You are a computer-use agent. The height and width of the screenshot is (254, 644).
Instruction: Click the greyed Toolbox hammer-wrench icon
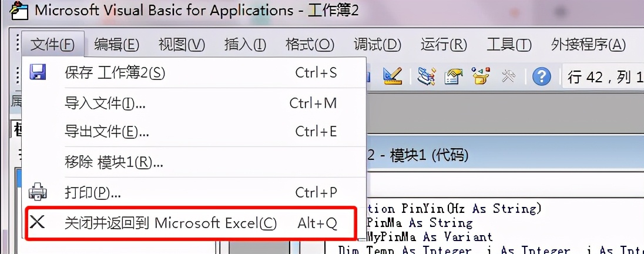tap(508, 76)
